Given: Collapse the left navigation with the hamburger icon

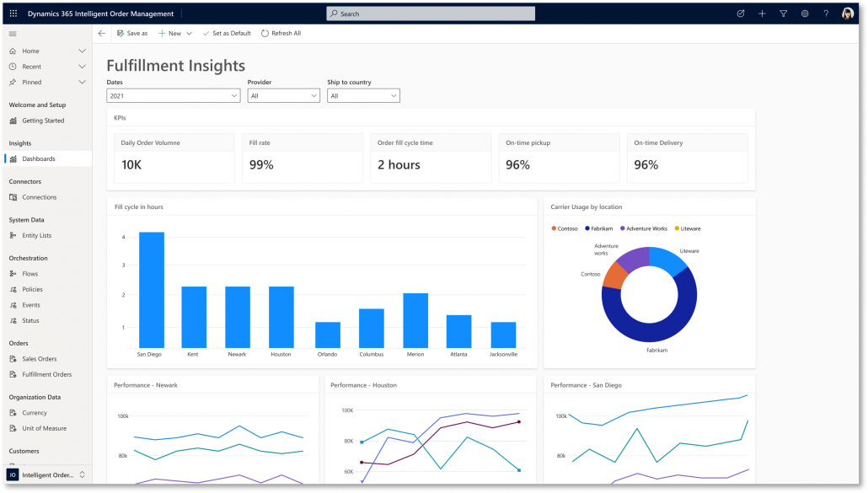Looking at the screenshot, I should (x=13, y=33).
